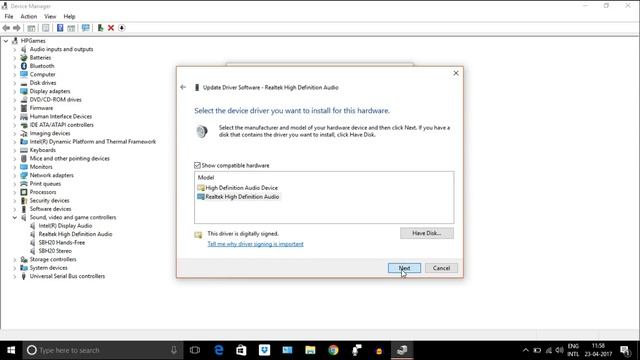Click the Dropbox taskbar icon

[264, 350]
